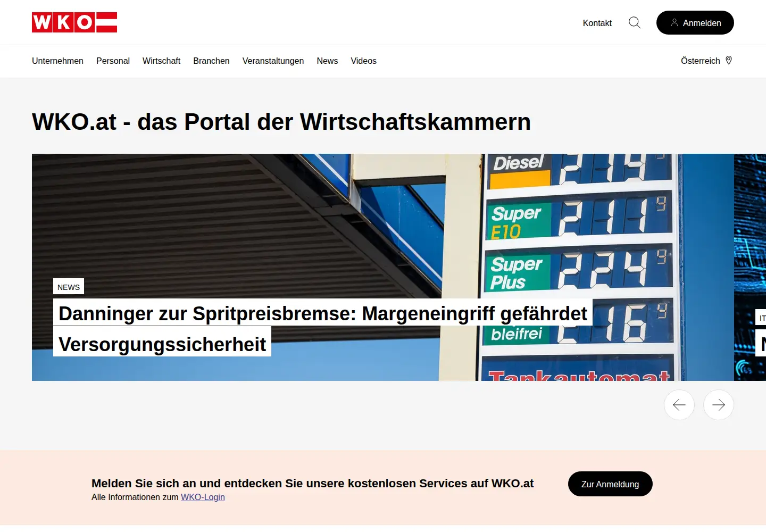Click the WKO logo
This screenshot has height=532, width=766.
pos(74,22)
